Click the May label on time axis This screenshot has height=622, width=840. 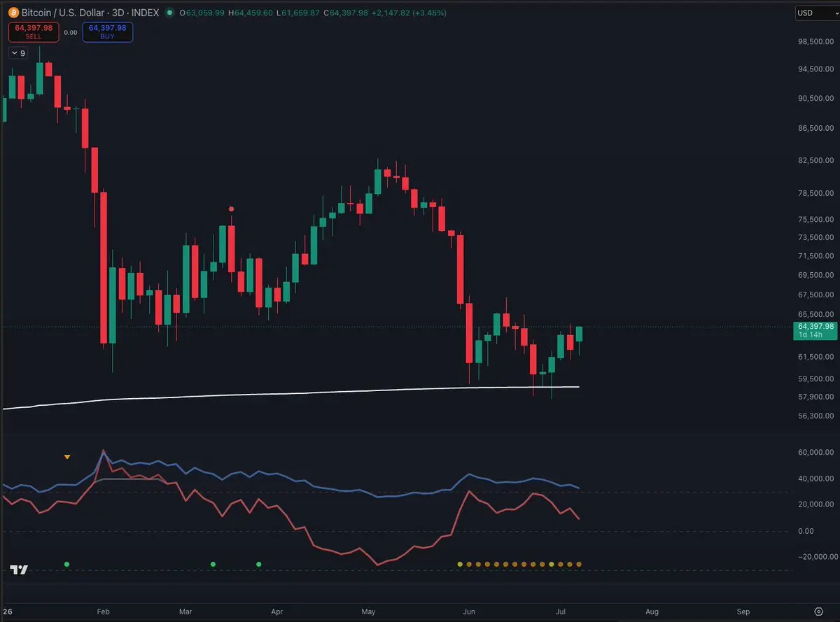368,612
